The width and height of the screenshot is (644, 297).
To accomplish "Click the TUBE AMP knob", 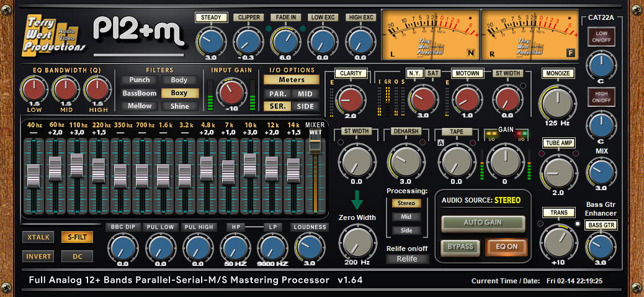I will click(558, 173).
